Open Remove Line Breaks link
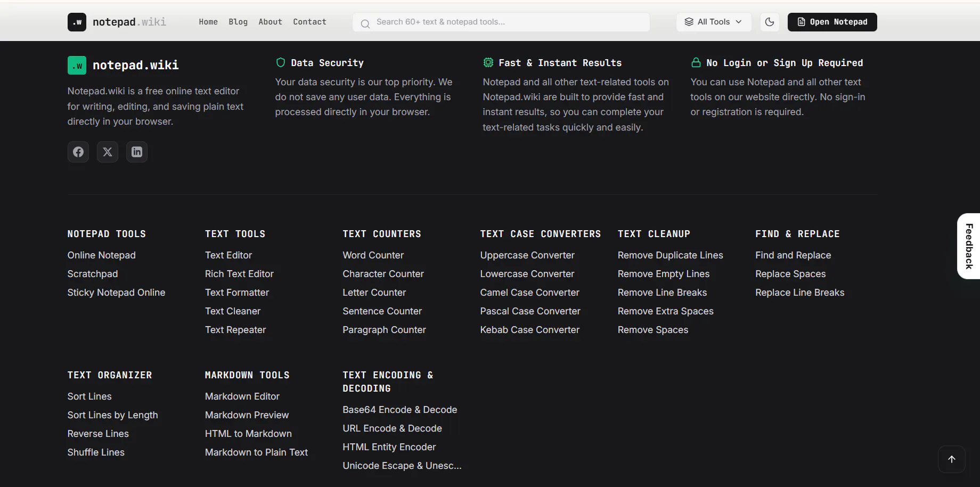The image size is (980, 487). 663,293
